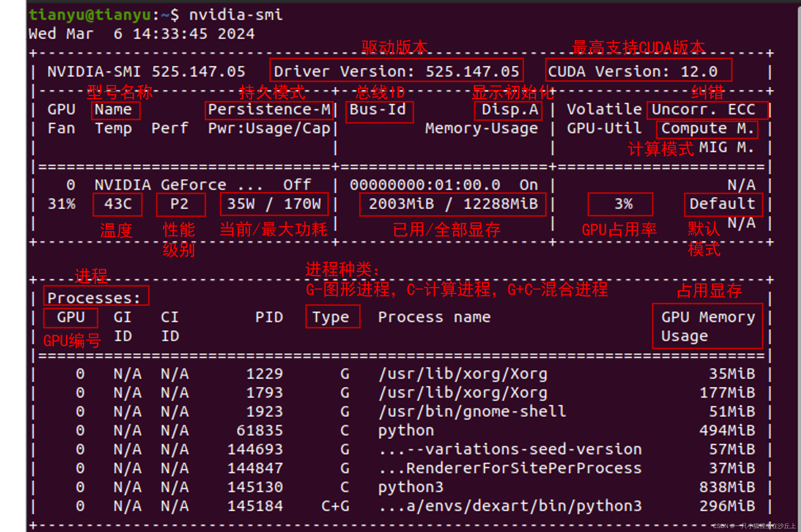
Task: Click the boxed Name column header
Action: [115, 110]
